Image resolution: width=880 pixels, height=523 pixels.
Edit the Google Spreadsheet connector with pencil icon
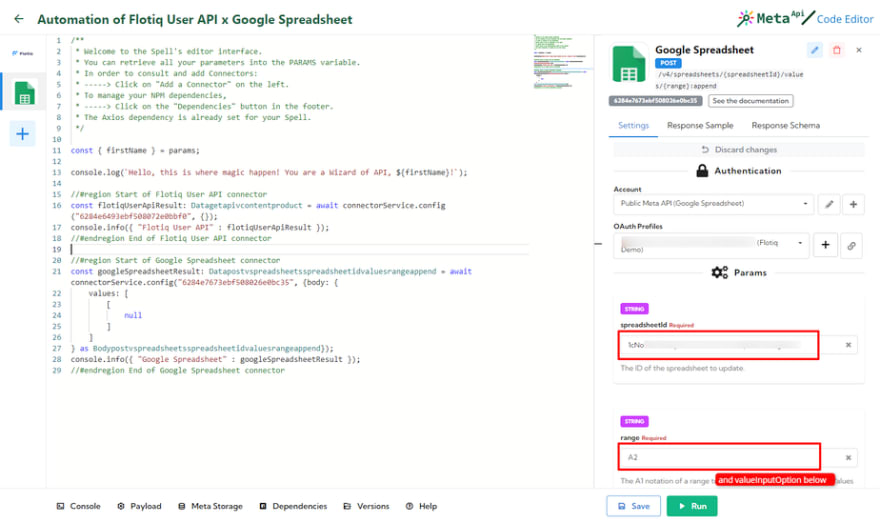click(x=814, y=50)
